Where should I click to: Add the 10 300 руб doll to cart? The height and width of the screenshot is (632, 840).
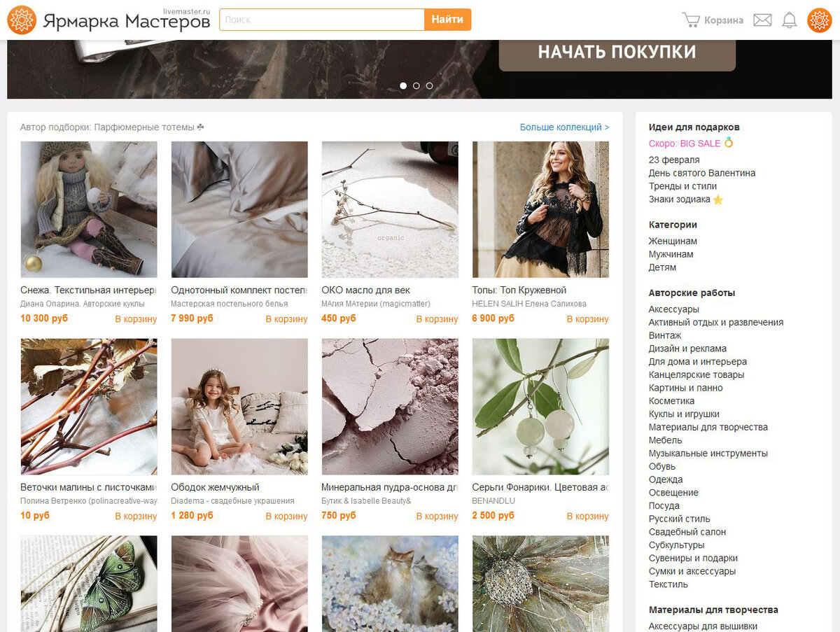click(x=136, y=319)
